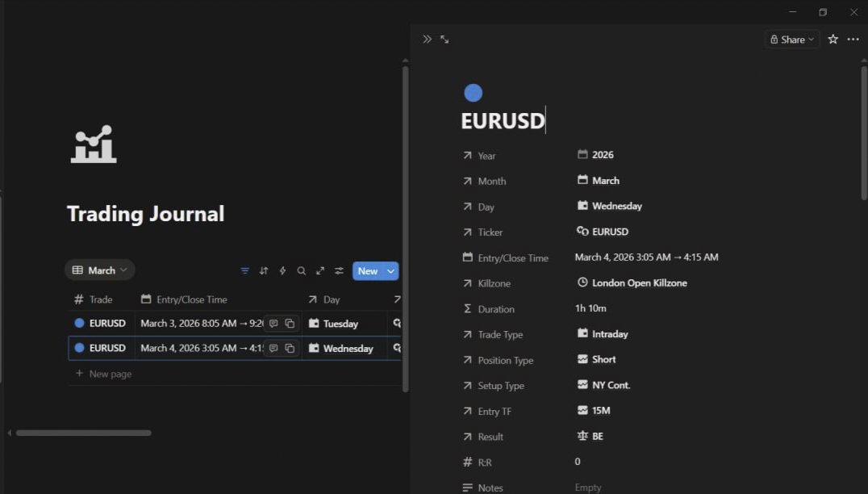
Task: Open the London Open Killzone relation
Action: coord(632,283)
